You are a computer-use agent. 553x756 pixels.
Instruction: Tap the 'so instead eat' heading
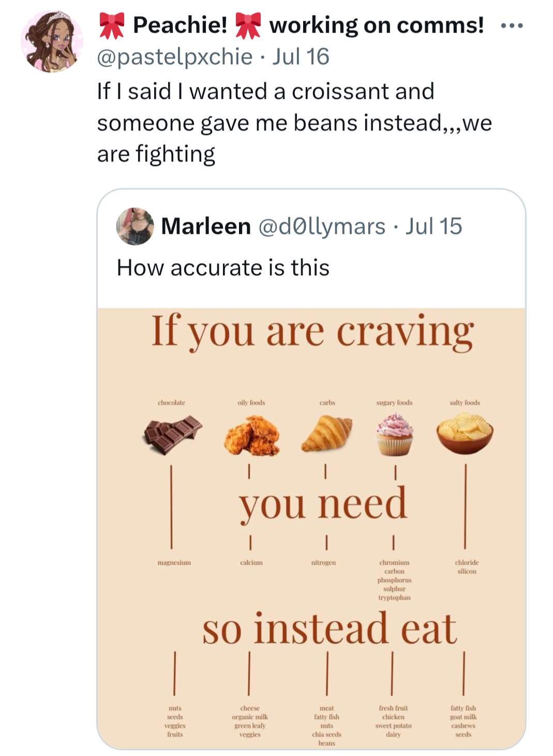click(x=330, y=628)
